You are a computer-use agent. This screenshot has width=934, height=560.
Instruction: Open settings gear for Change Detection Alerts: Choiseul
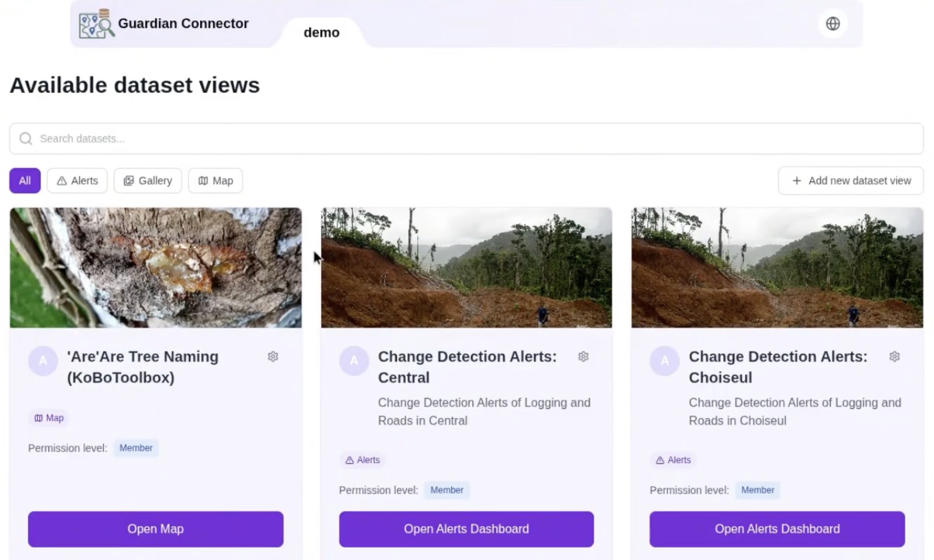[x=894, y=356]
